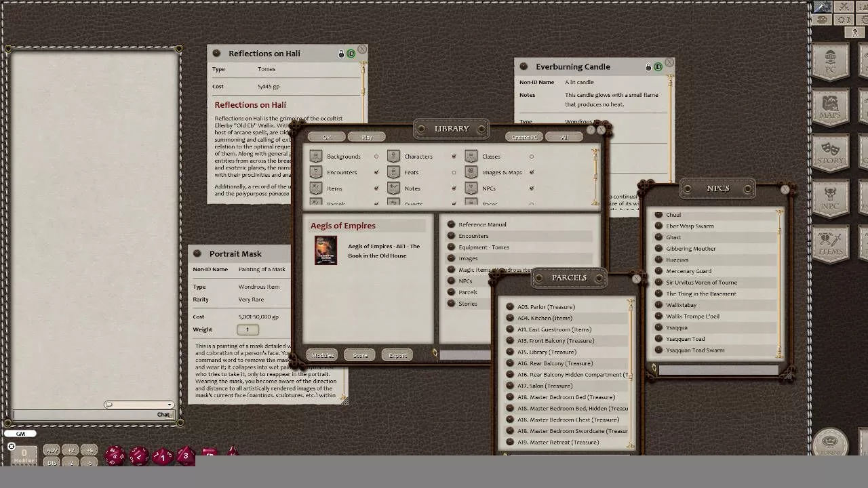Viewport: 868px width, 488px height.
Task: Click the Play filter button in Library
Action: [366, 137]
